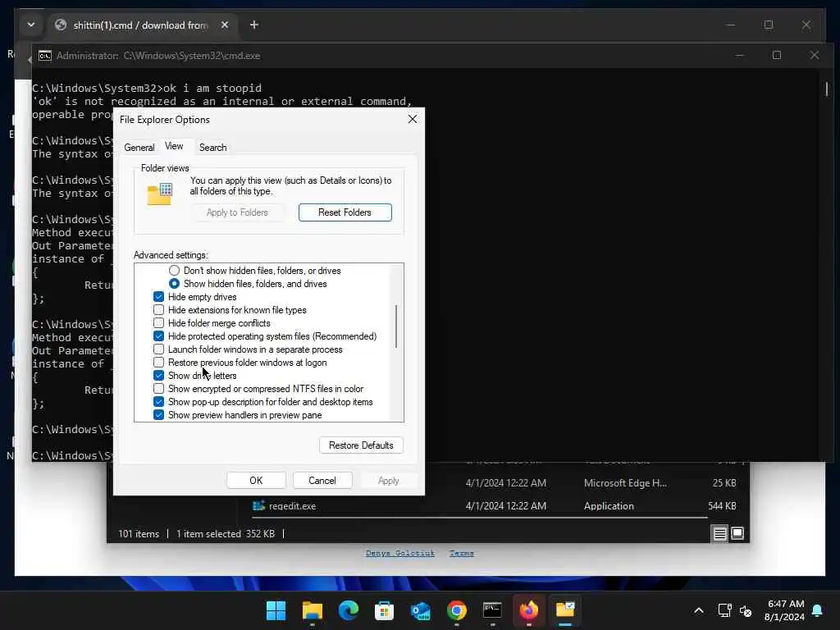Cancel the File Explorer Options dialog

[x=322, y=481]
